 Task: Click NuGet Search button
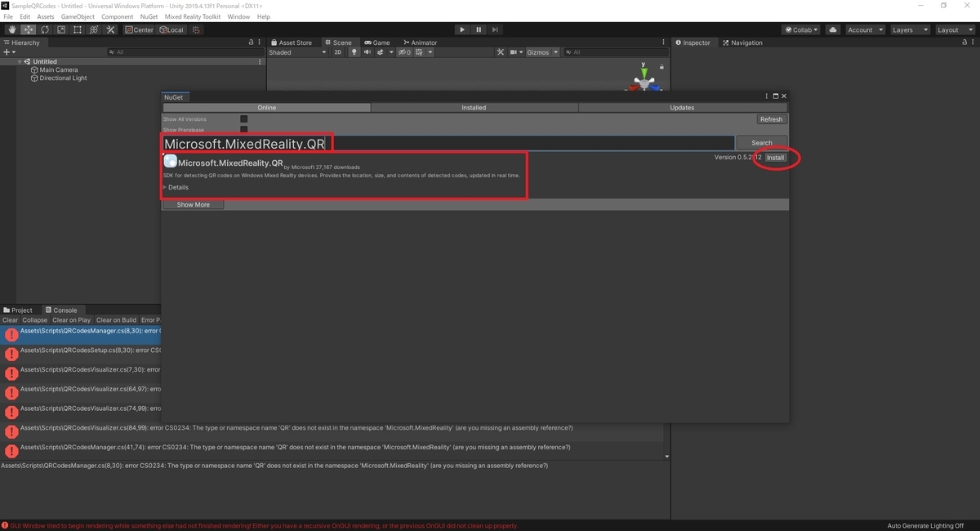762,143
